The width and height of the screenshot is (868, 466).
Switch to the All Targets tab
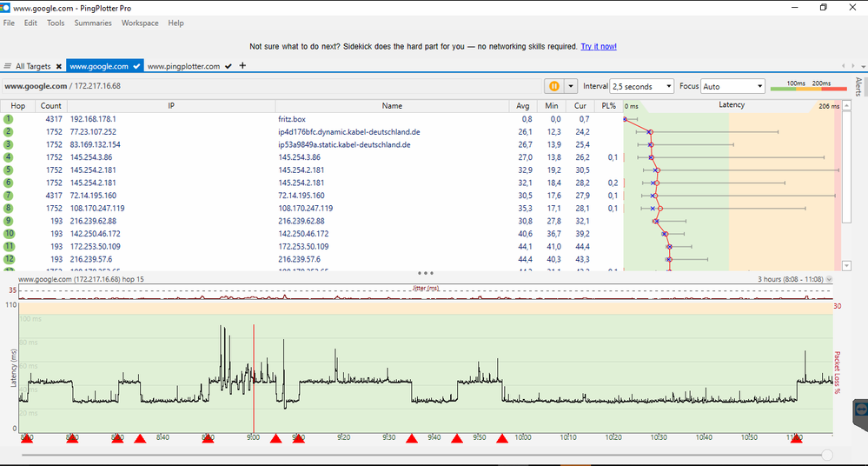tap(33, 66)
